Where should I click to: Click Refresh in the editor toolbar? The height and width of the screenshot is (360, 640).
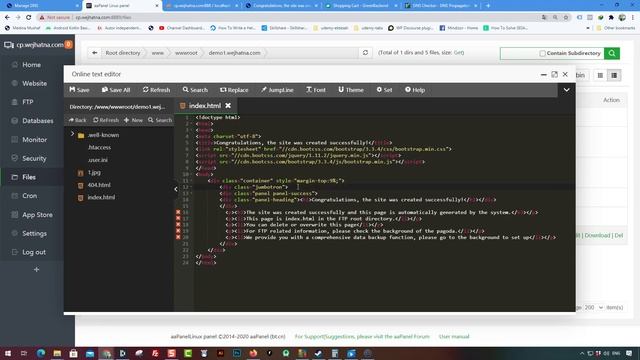click(x=156, y=90)
